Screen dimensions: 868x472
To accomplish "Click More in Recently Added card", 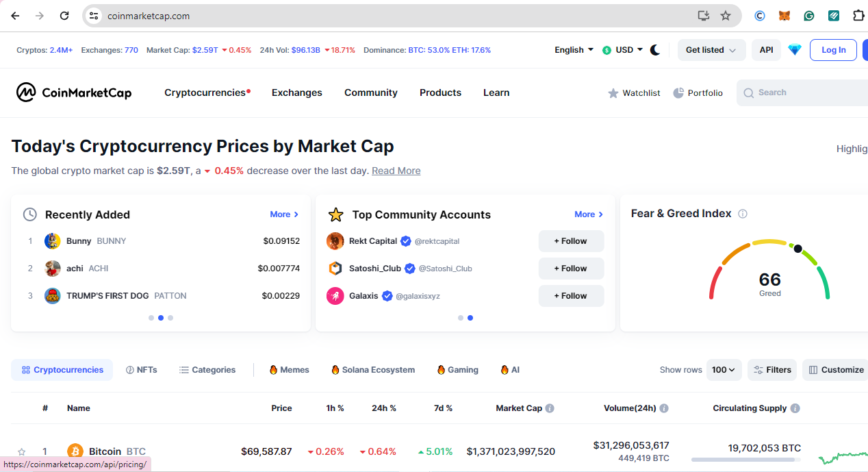I will tap(284, 214).
